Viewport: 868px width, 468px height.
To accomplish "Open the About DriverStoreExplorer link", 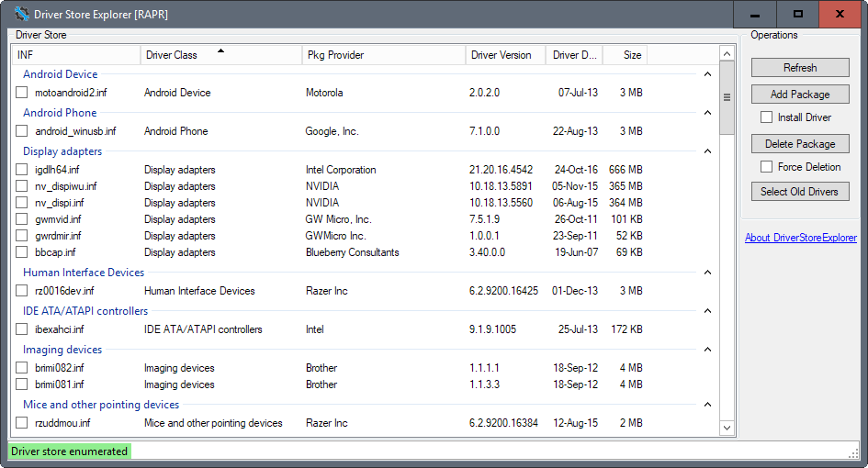I will (x=800, y=238).
